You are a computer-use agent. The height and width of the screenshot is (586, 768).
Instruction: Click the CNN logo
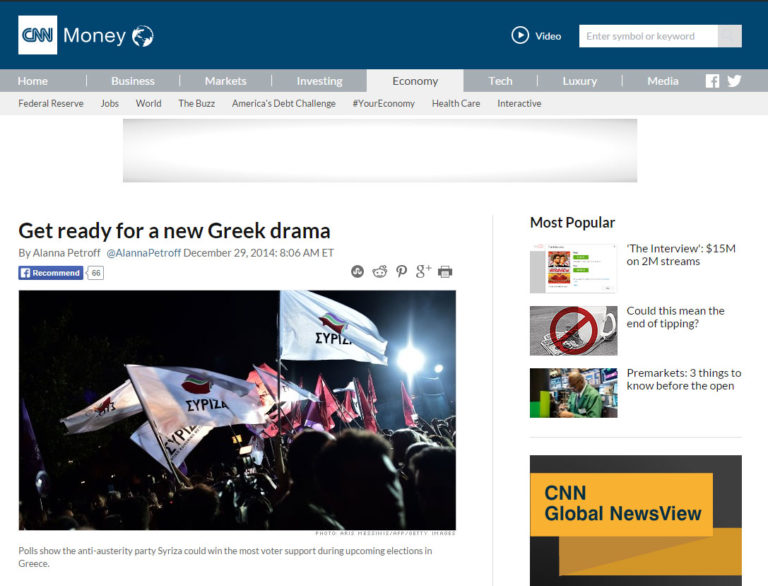tap(38, 36)
